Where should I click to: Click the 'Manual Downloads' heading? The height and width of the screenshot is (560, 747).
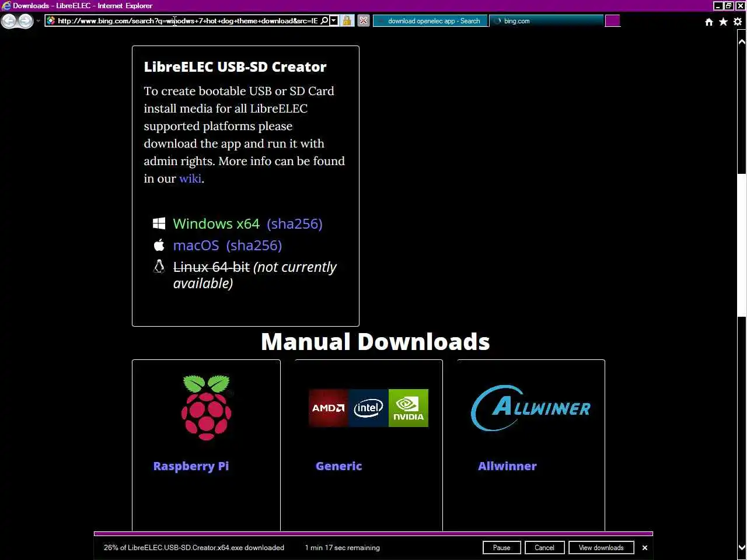tap(375, 342)
